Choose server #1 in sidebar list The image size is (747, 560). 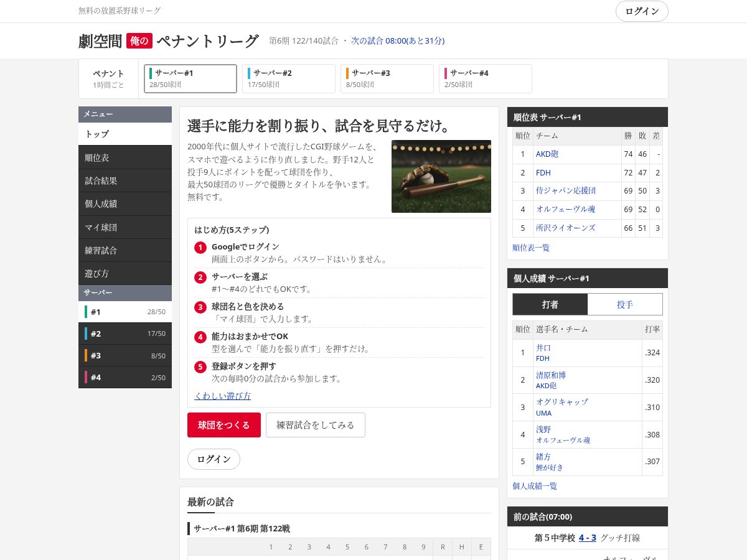point(125,312)
